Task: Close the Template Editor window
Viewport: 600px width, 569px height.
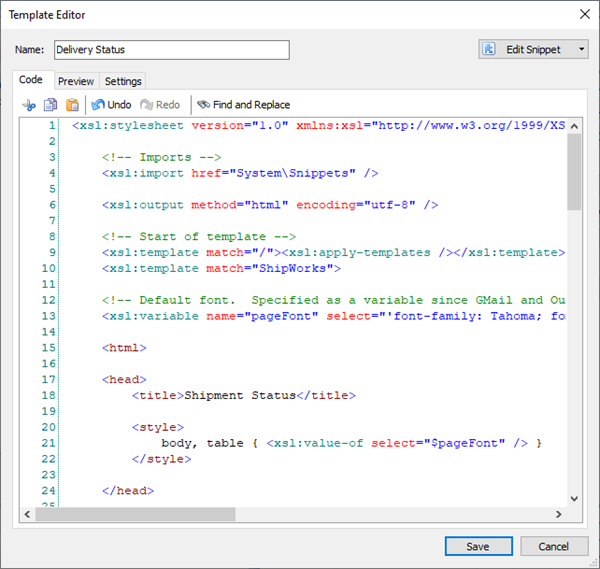Action: pos(584,15)
